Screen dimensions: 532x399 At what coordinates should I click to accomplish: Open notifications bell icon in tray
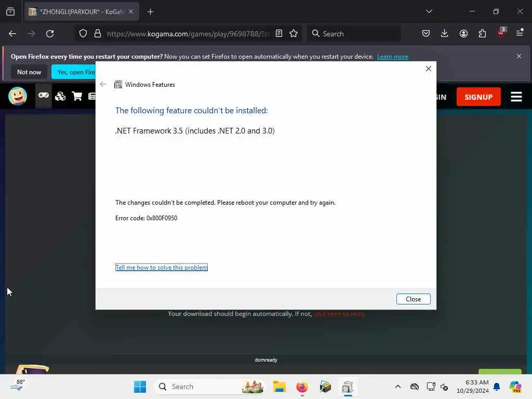497,387
